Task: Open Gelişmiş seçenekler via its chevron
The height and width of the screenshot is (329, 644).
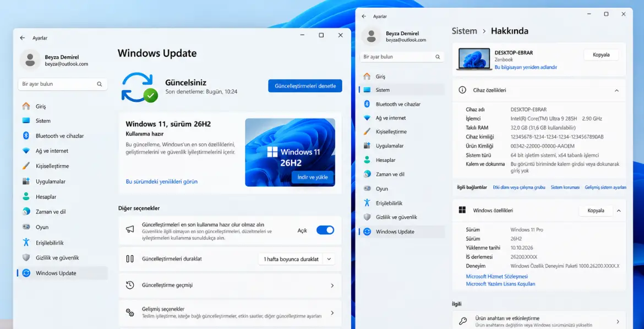Action: pyautogui.click(x=332, y=312)
